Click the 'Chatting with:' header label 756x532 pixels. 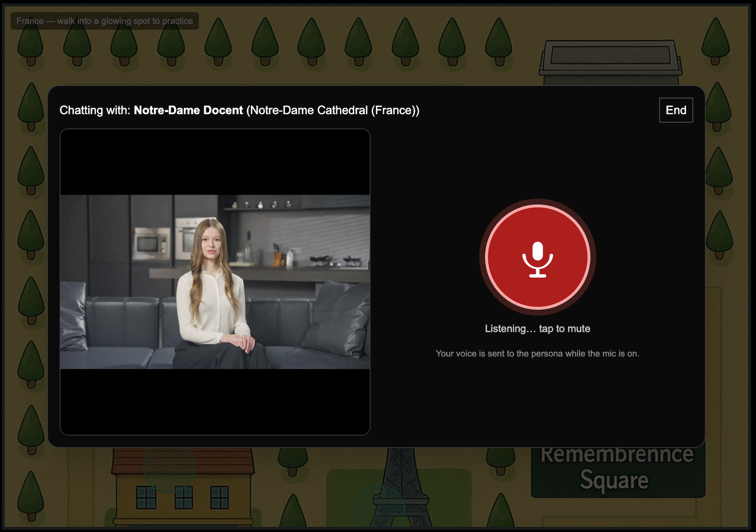tap(95, 110)
